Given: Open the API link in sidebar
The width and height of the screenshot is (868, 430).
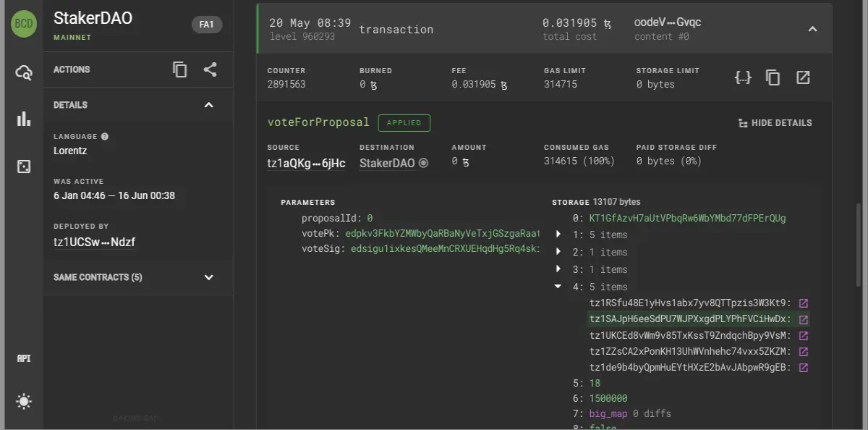Looking at the screenshot, I should point(24,358).
